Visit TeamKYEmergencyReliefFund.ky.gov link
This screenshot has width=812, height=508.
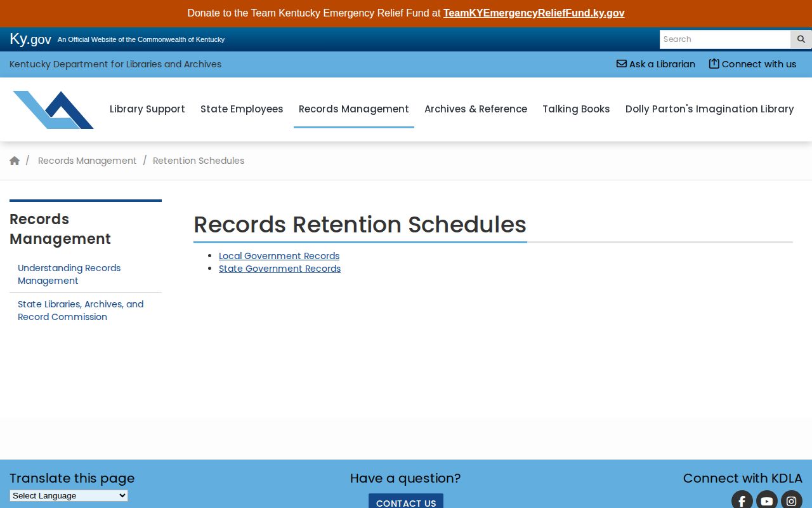(534, 13)
